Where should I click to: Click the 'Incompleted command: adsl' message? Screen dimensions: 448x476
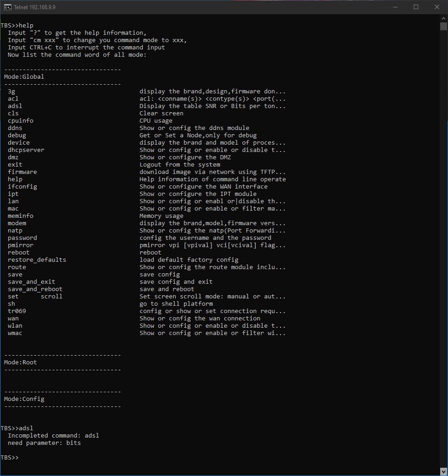[x=54, y=436]
